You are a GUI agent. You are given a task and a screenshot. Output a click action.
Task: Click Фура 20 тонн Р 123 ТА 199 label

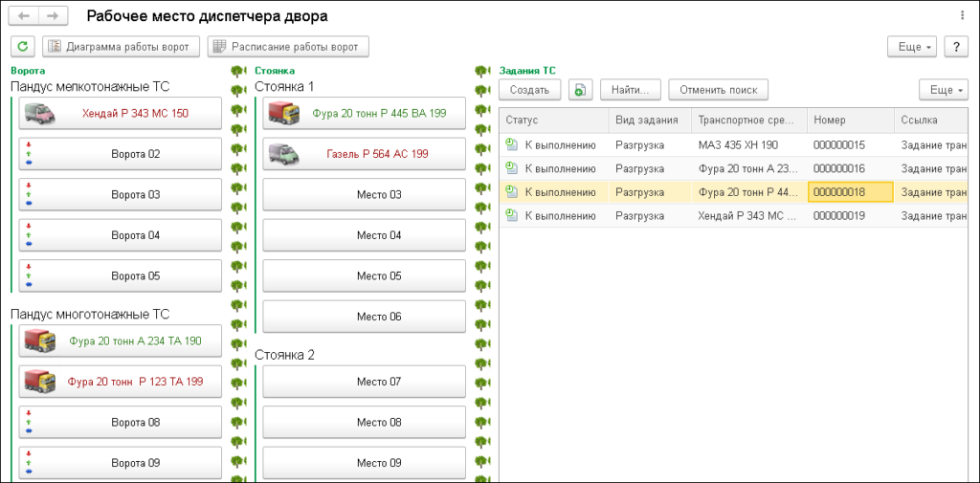[x=135, y=382]
